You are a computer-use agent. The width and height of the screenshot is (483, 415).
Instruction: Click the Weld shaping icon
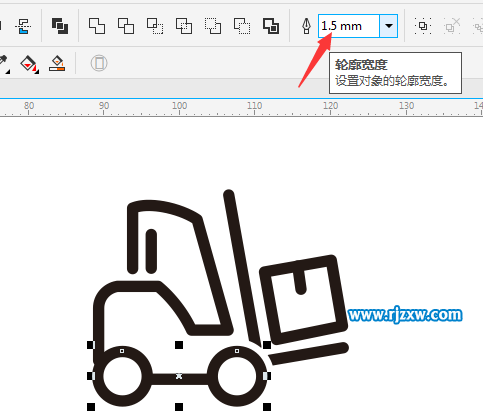coord(97,26)
